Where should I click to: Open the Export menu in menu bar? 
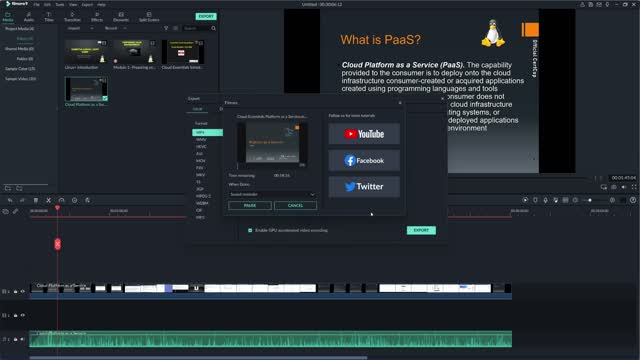pos(87,4)
